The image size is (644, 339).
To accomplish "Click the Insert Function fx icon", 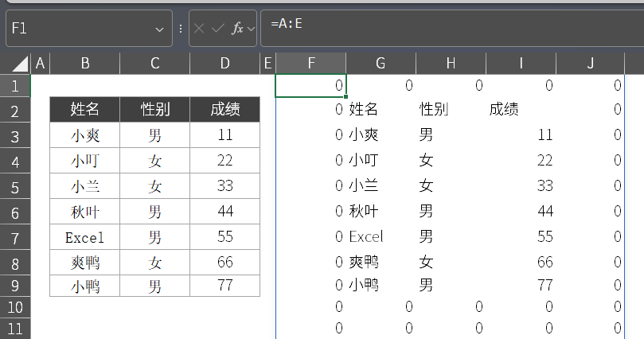I will 237,29.
